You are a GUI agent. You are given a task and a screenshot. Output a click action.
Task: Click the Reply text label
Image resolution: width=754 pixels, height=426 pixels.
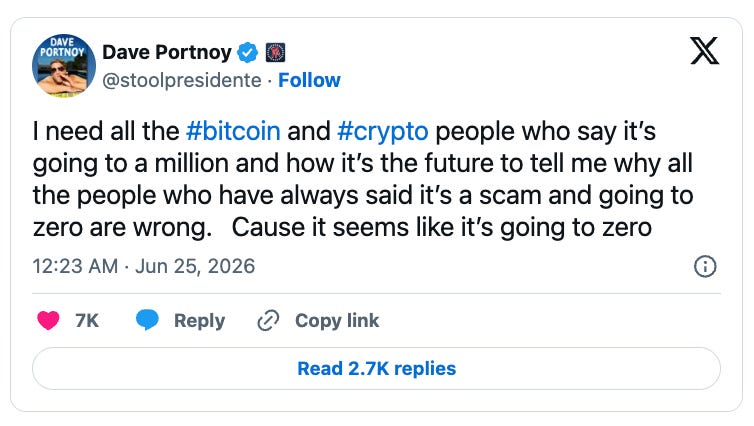coord(200,321)
